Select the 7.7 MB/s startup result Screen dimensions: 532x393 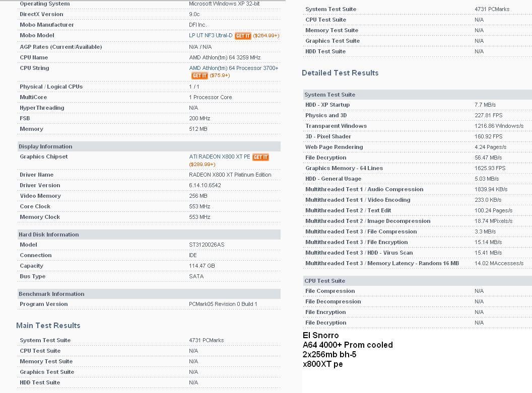tap(485, 105)
